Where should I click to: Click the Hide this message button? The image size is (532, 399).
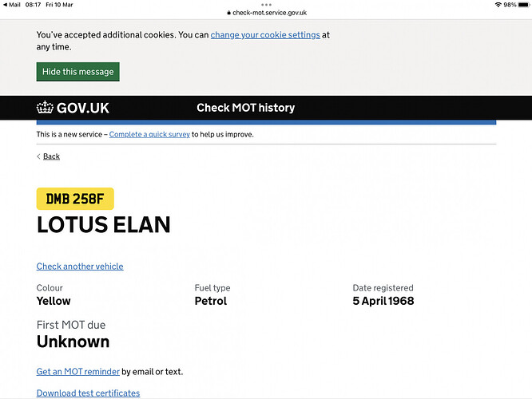pos(77,72)
